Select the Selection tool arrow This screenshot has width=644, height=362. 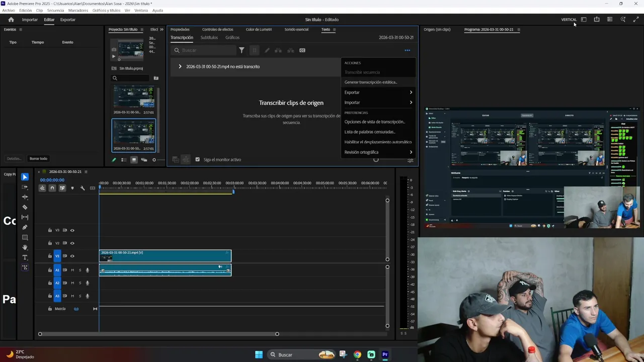[25, 177]
